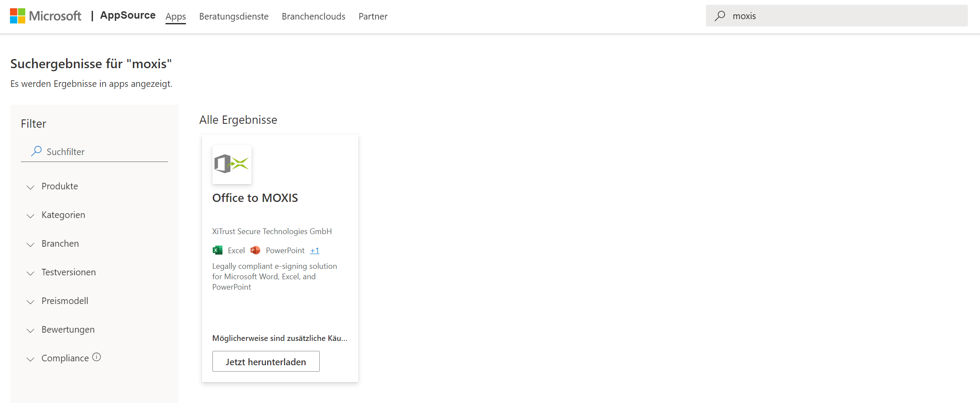Switch to the Beratungsdienste tab
This screenshot has width=980, height=403.
234,17
